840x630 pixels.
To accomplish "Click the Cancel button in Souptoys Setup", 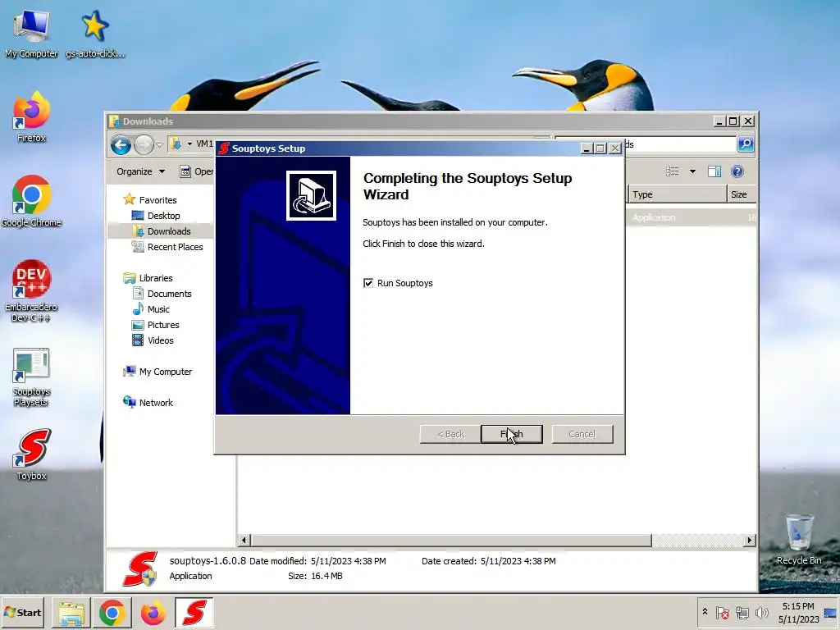I will [582, 434].
